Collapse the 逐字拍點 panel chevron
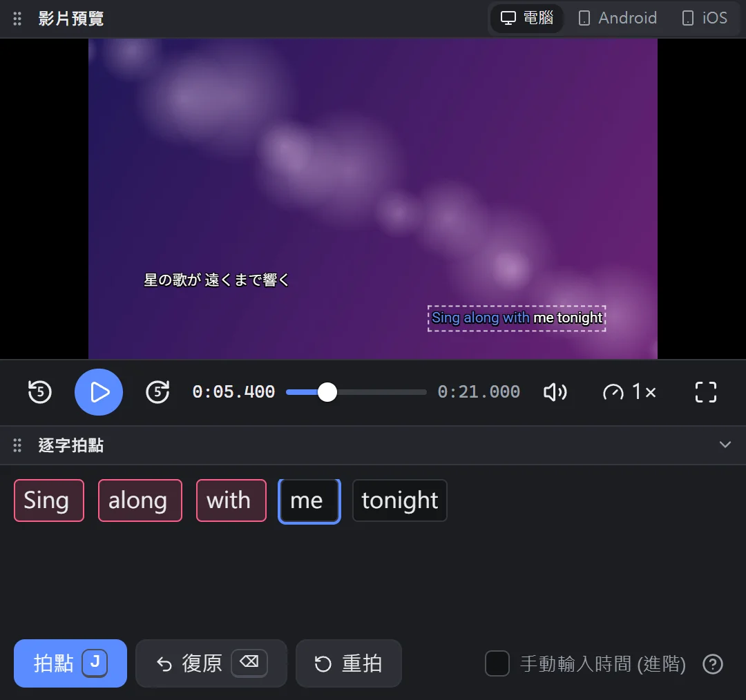The width and height of the screenshot is (746, 700). click(725, 445)
